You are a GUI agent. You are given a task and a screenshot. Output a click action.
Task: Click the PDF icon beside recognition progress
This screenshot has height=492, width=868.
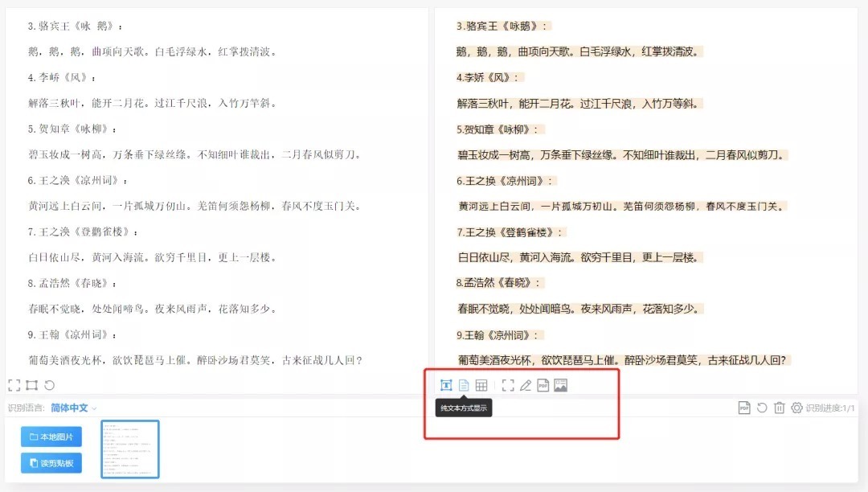point(744,408)
